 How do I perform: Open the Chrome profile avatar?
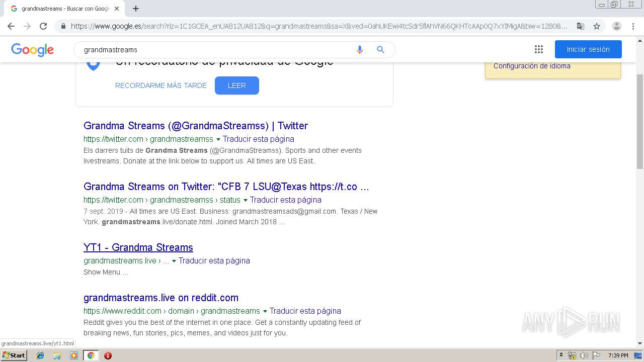617,26
